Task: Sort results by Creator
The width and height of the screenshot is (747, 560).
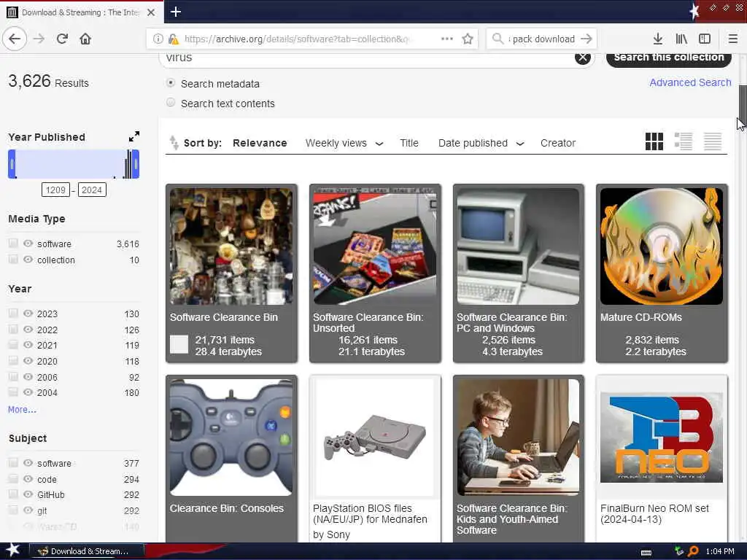Action: click(558, 143)
